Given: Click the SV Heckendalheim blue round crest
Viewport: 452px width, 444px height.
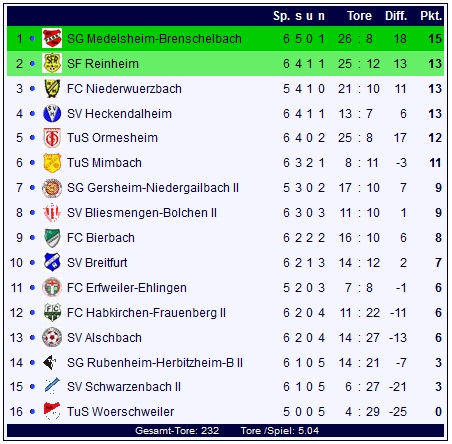Looking at the screenshot, I should (52, 113).
